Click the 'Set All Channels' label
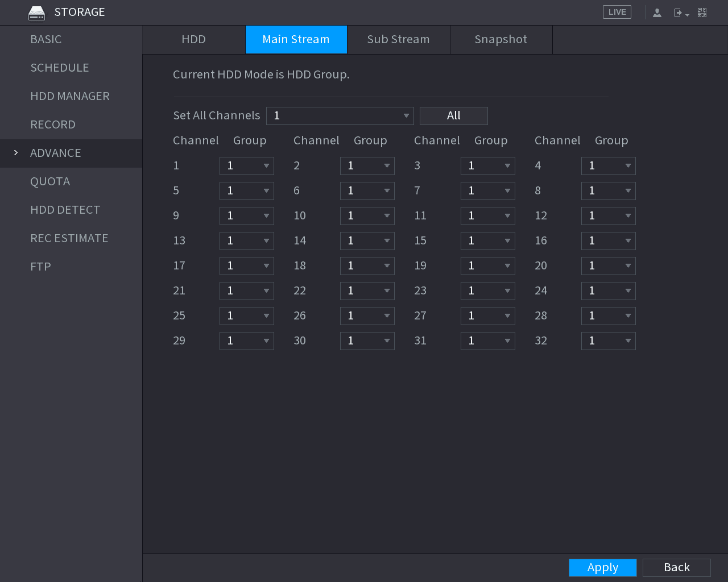The image size is (728, 582). (x=217, y=115)
